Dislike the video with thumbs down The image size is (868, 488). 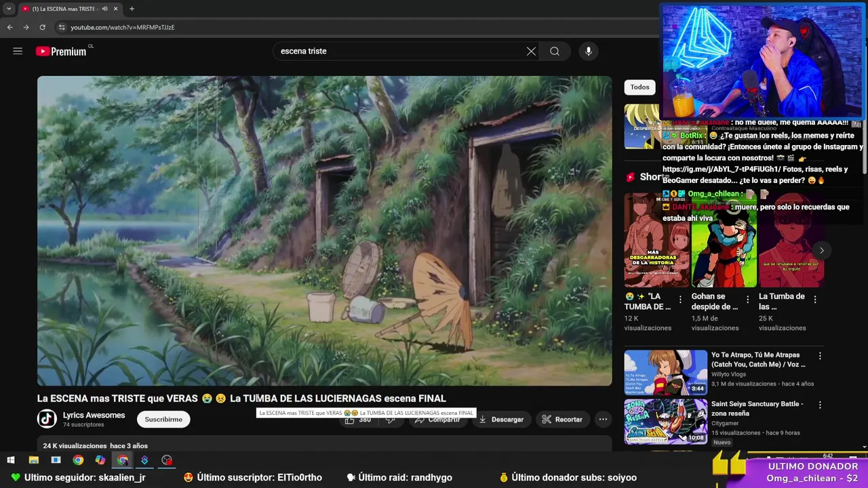pos(391,420)
